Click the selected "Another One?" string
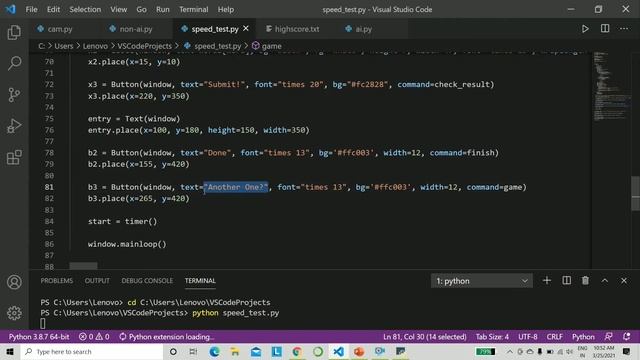Image resolution: width=640 pixels, height=360 pixels. point(236,187)
